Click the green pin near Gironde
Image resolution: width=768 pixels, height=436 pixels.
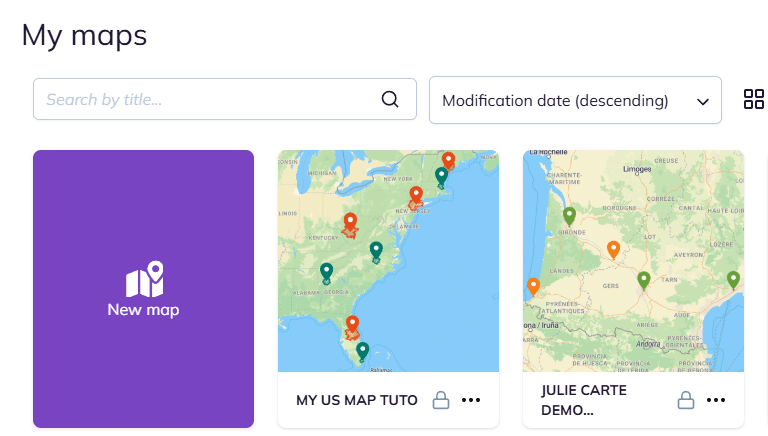[569, 216]
